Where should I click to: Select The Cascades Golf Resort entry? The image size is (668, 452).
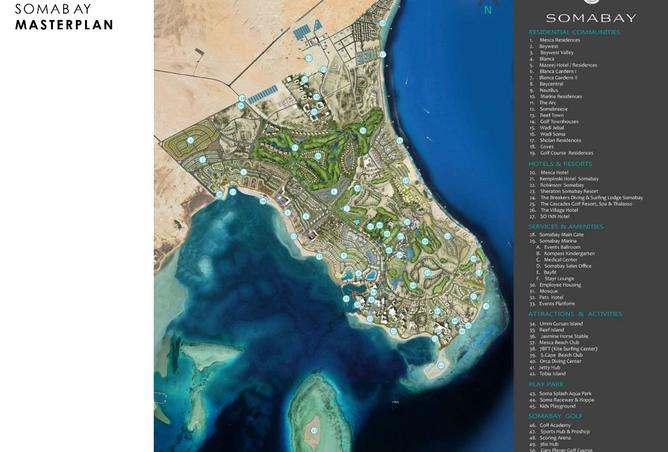point(581,204)
